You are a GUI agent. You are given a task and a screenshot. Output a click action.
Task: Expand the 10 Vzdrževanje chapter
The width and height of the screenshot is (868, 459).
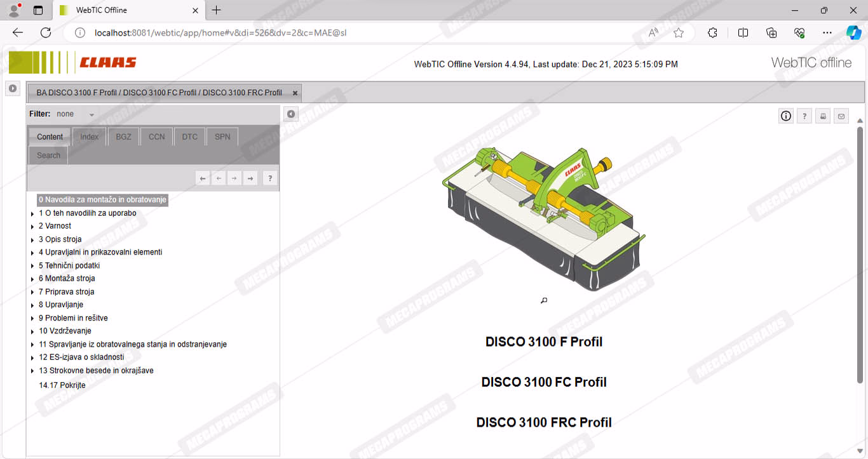click(x=32, y=331)
